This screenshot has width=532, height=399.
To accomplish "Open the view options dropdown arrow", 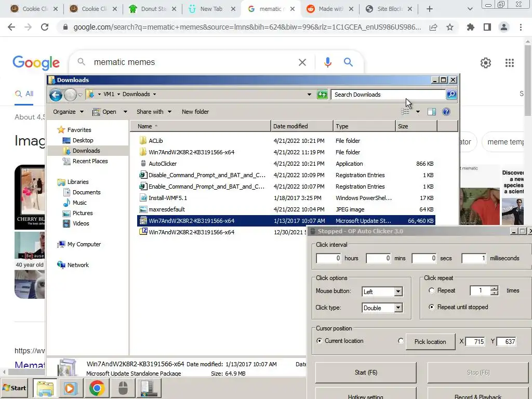I will tap(418, 112).
